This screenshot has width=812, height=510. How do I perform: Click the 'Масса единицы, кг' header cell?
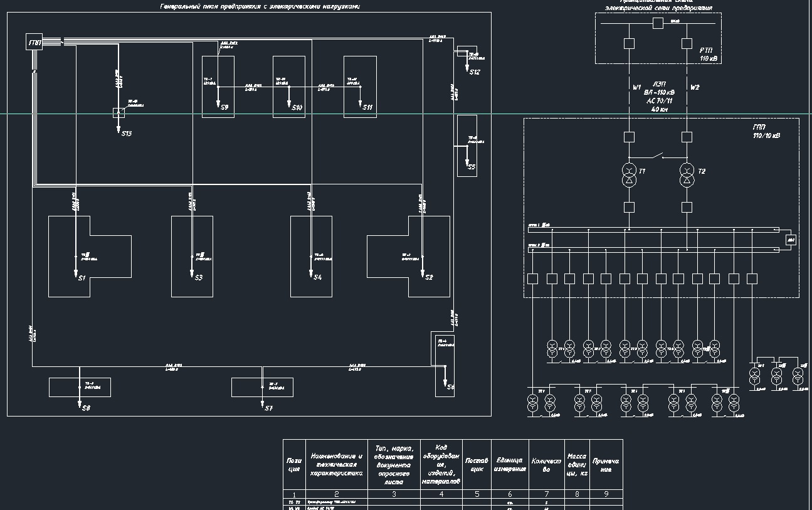(x=577, y=465)
